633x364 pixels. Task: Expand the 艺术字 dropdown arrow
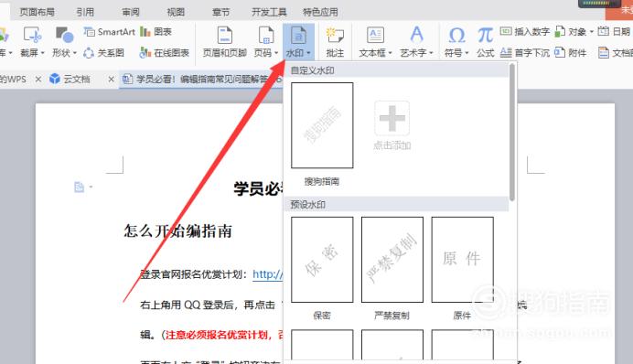click(x=431, y=53)
